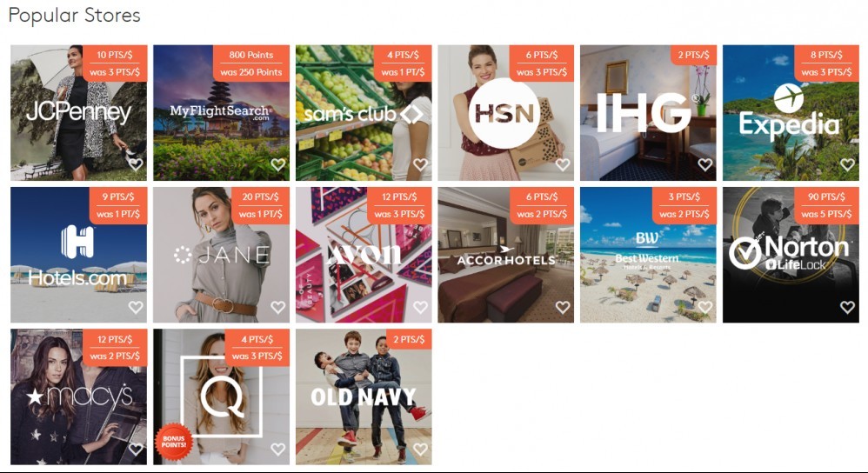868x473 pixels.
Task: Open the Macy's store tile
Action: click(78, 396)
